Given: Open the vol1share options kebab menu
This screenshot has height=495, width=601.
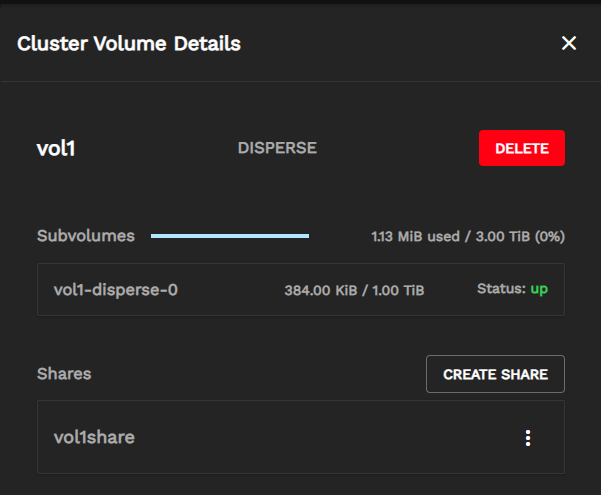Looking at the screenshot, I should pos(528,437).
